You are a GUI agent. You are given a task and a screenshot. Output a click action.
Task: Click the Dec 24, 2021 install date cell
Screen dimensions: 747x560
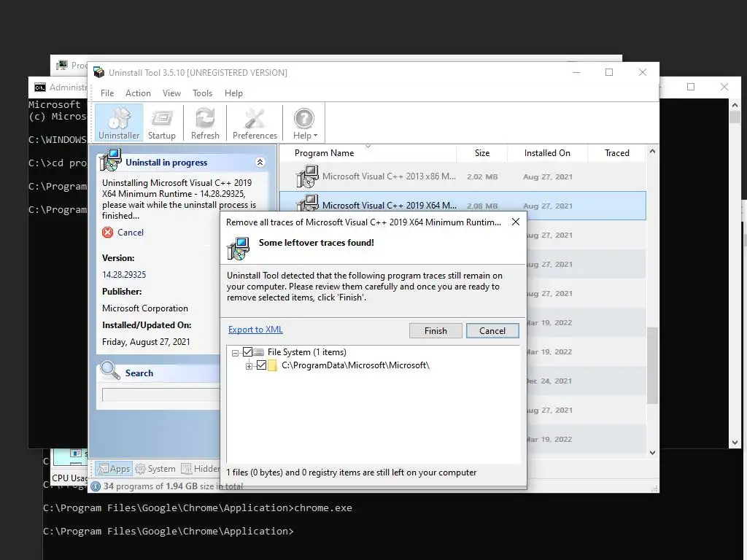pyautogui.click(x=549, y=381)
